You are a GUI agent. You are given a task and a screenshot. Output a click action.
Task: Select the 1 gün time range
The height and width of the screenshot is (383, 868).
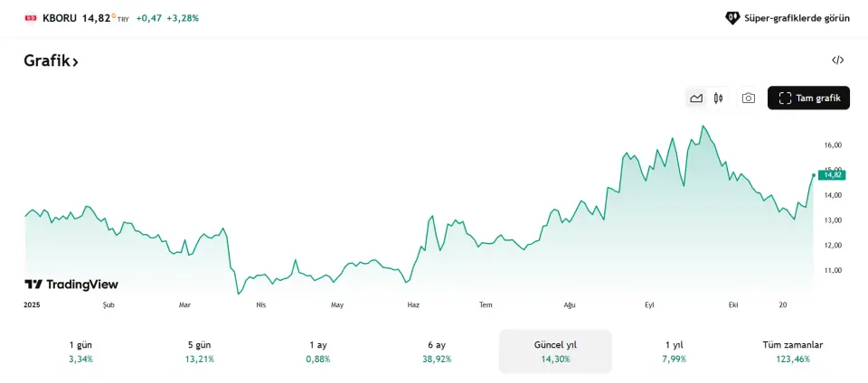80,351
